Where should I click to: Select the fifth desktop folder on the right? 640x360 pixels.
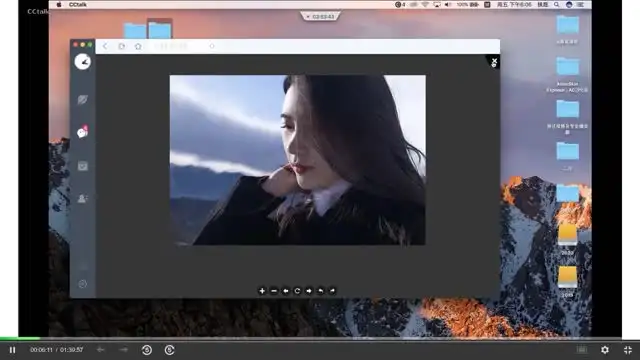click(x=567, y=193)
